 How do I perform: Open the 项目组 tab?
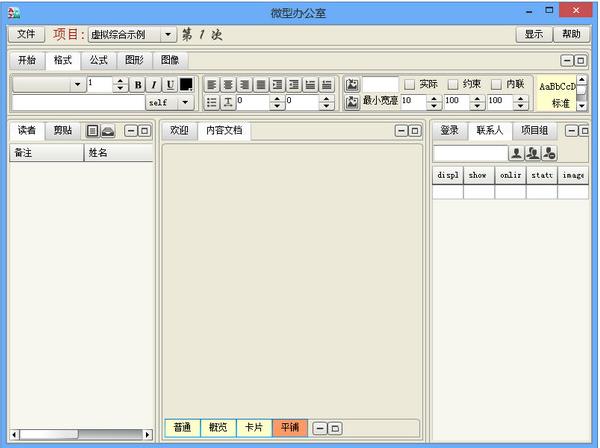(534, 131)
